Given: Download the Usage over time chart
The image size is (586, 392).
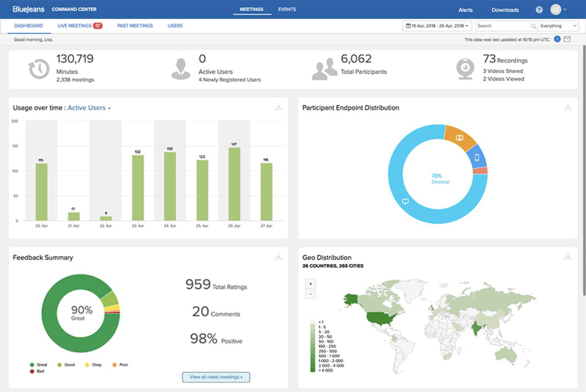Looking at the screenshot, I should coord(278,108).
